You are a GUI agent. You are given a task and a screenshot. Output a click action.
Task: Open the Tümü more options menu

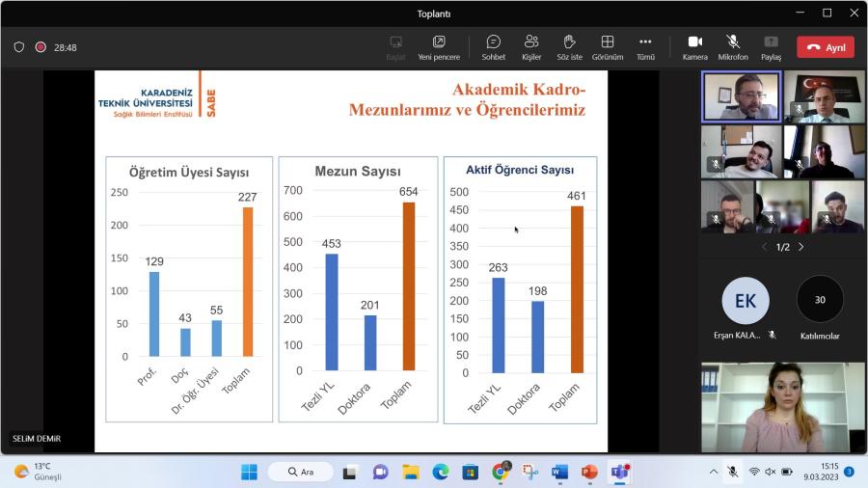point(645,47)
